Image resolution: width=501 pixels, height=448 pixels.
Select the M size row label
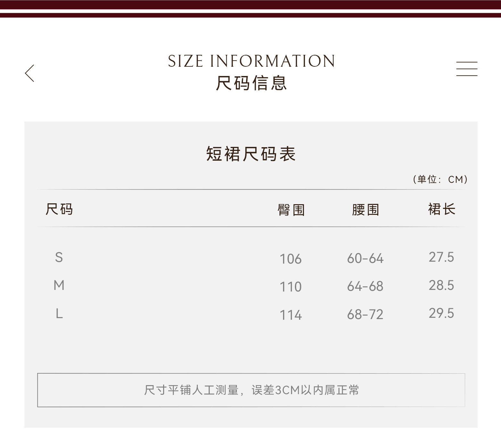click(59, 285)
